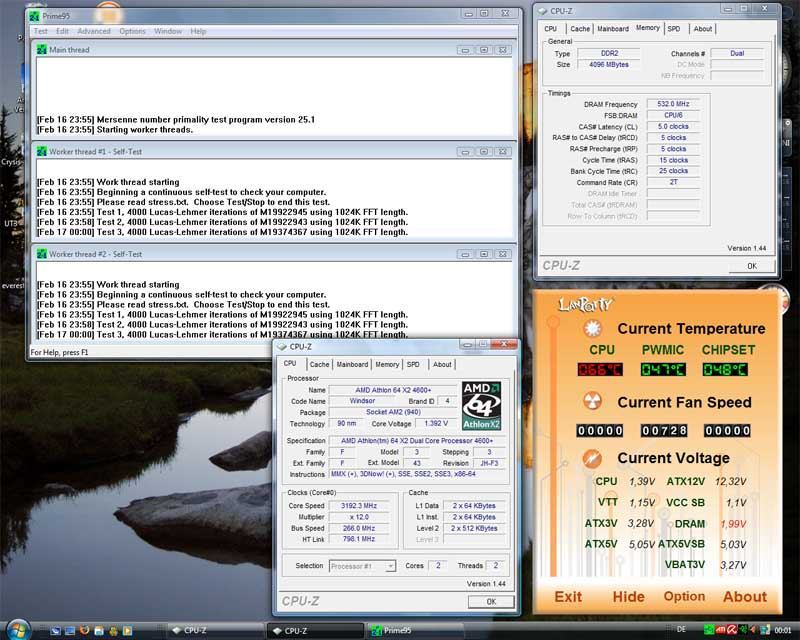800x640 pixels.
Task: Click the Worker thread #1 window icon
Action: point(42,152)
